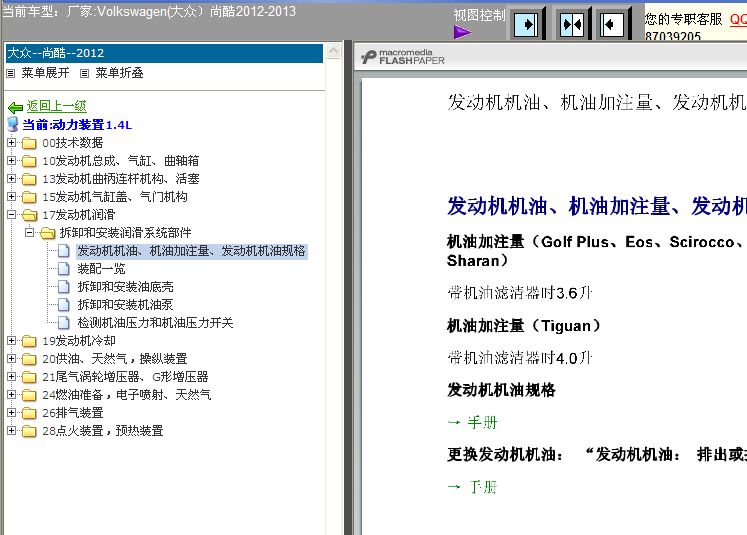The width and height of the screenshot is (747, 535).
Task: Expand the 00技术数据 tree node
Action: [11, 142]
